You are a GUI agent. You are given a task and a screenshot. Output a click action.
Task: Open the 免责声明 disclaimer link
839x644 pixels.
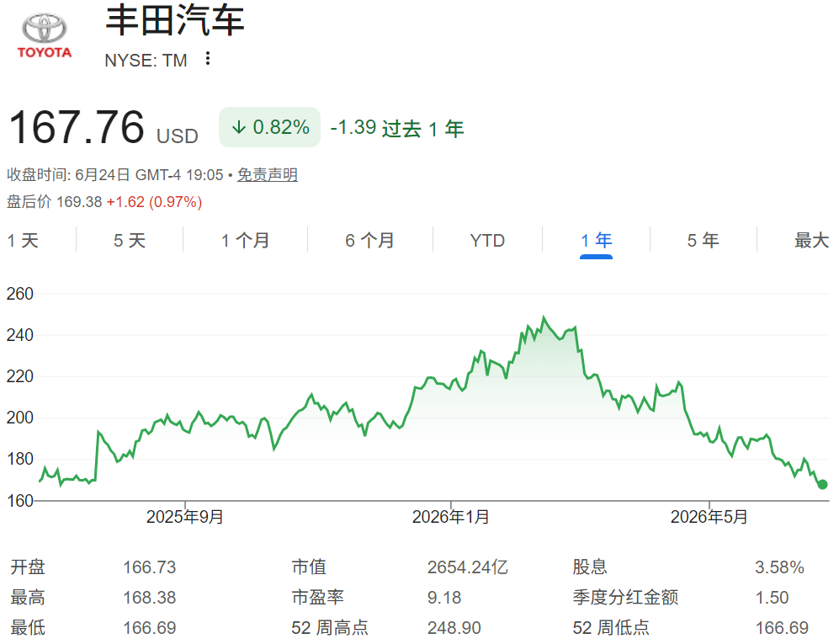(x=268, y=175)
